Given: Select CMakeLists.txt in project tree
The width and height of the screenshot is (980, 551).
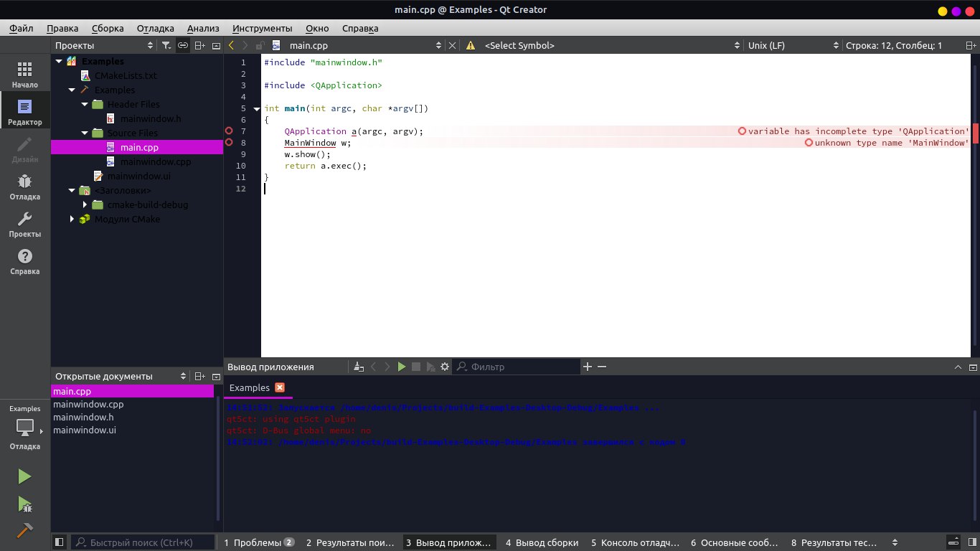Looking at the screenshot, I should pyautogui.click(x=126, y=76).
